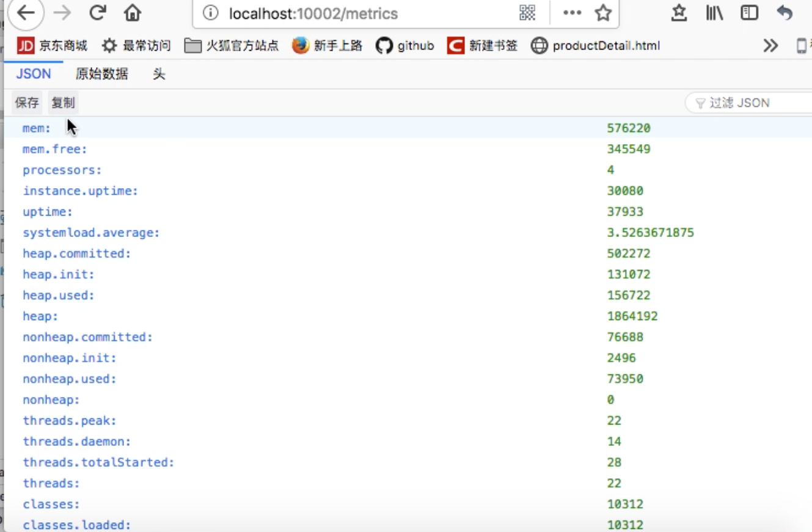Image resolution: width=812 pixels, height=532 pixels.
Task: Go to the Home page icon
Action: point(132,13)
